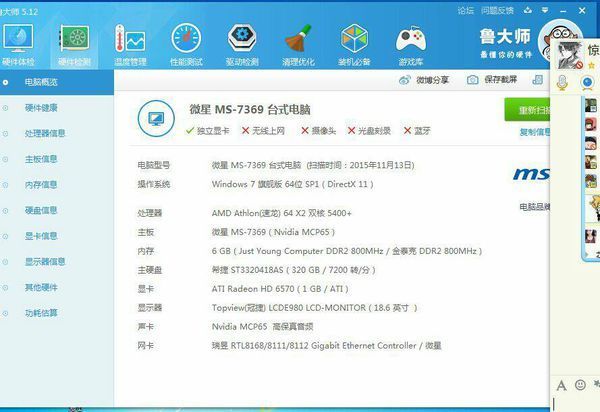Click the Windows 7 旗舰版 operating system value
The width and height of the screenshot is (600, 412).
293,184
